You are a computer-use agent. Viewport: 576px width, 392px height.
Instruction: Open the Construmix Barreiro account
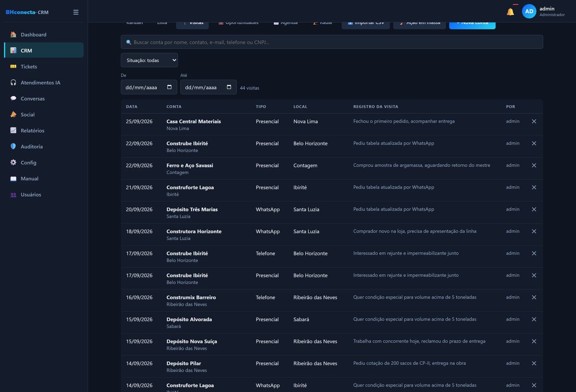(x=191, y=297)
